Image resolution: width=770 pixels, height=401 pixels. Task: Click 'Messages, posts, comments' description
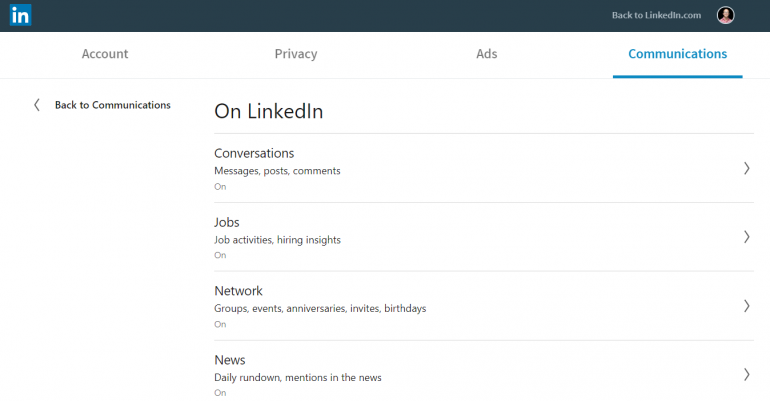click(277, 171)
